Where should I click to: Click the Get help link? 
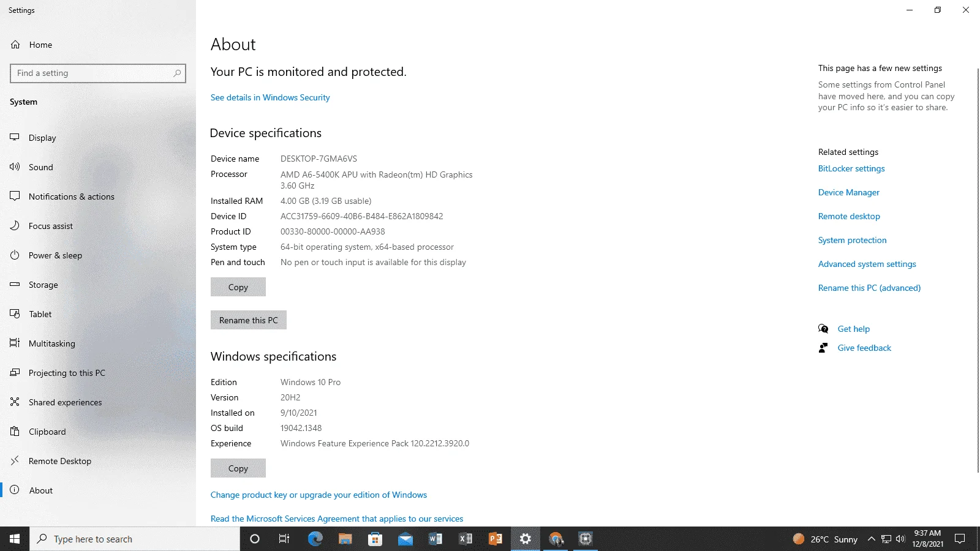(854, 329)
